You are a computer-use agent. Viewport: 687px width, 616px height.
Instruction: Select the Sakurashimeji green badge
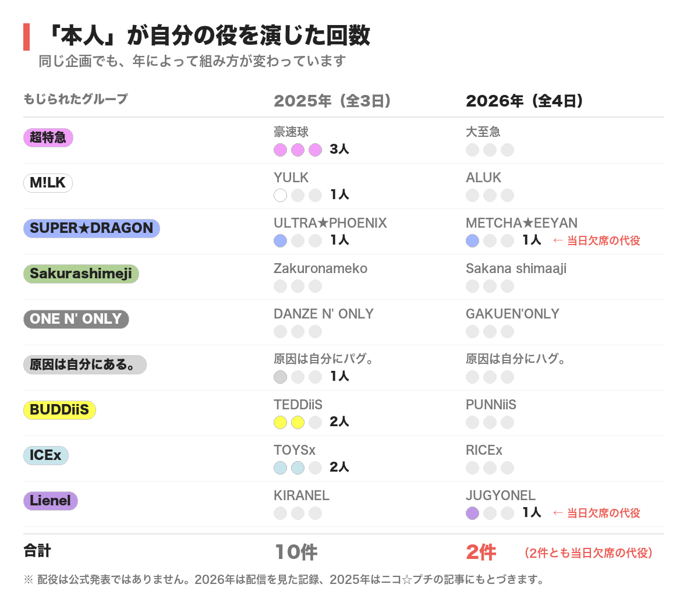pos(81,274)
